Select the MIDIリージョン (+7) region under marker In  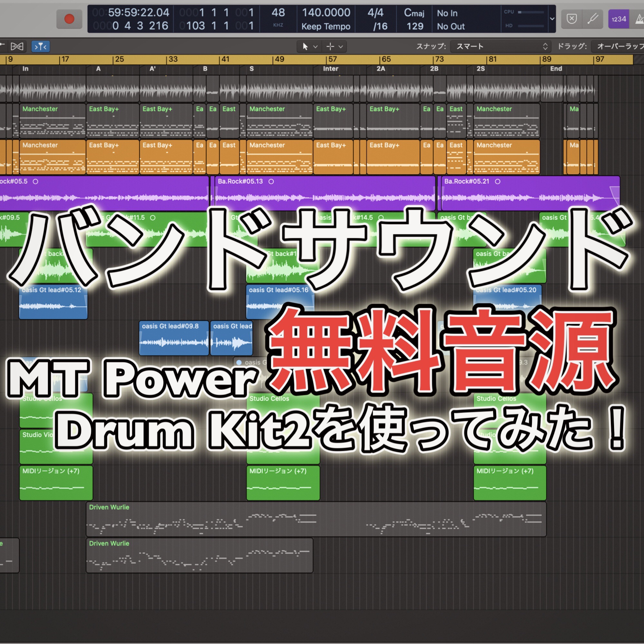(x=56, y=482)
